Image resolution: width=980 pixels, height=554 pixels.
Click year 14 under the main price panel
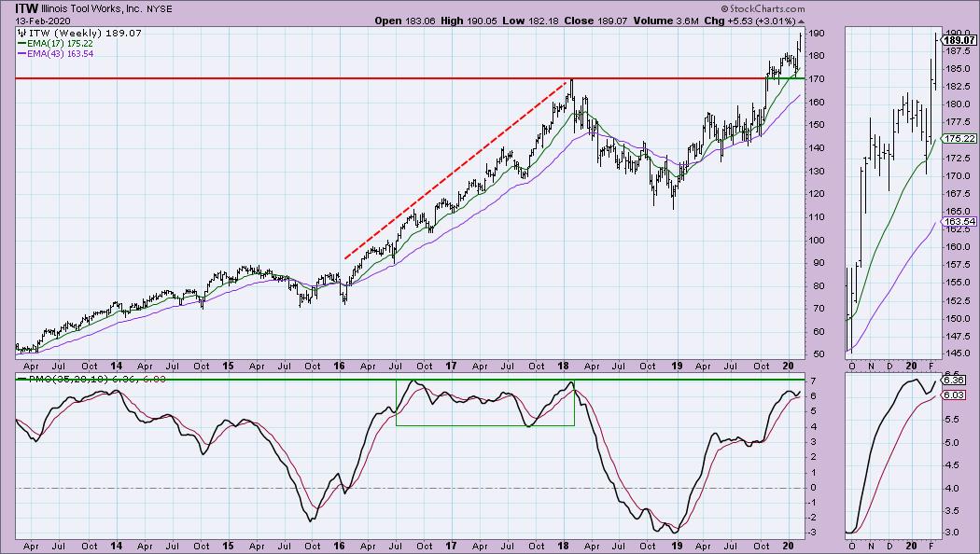click(x=117, y=366)
